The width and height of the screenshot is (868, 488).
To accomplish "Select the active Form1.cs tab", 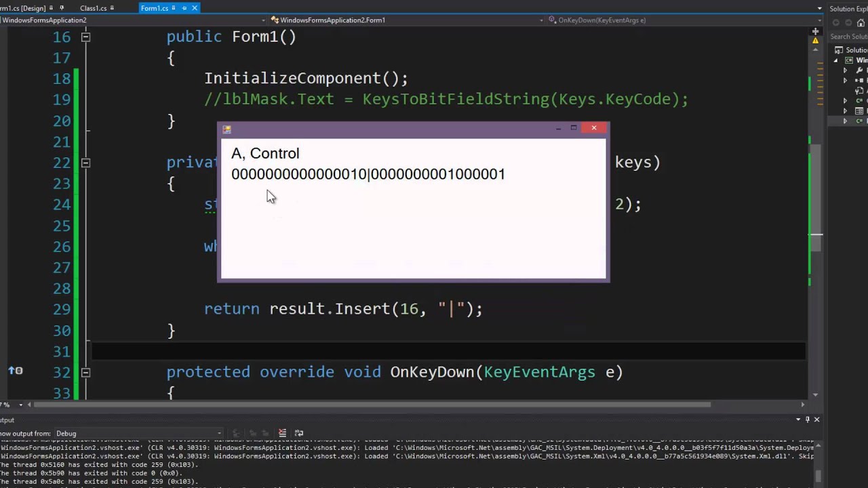I will pyautogui.click(x=155, y=8).
